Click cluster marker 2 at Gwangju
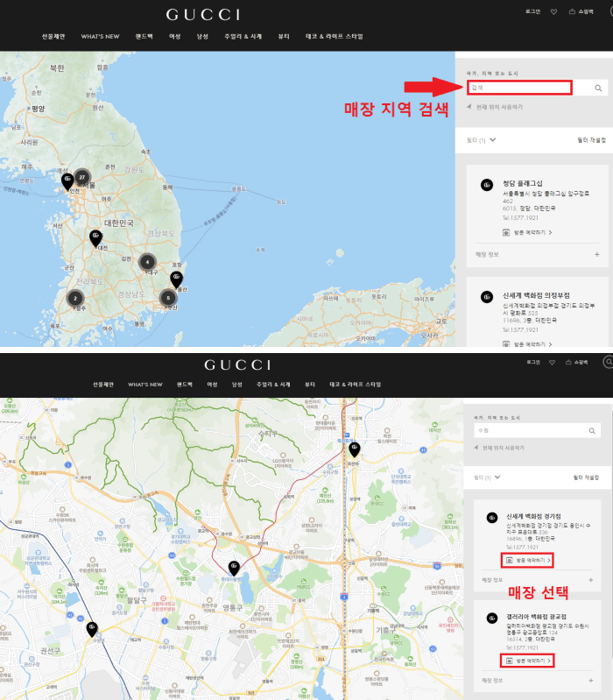 pos(75,298)
